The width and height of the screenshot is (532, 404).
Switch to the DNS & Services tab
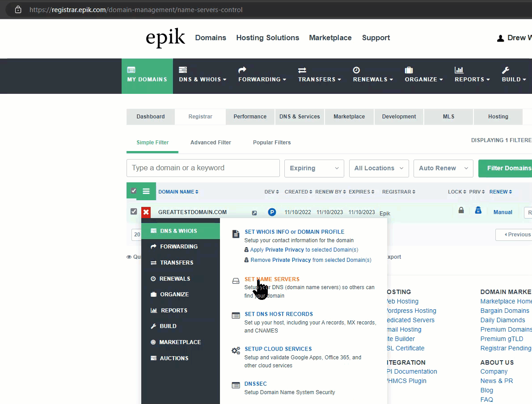coord(300,117)
